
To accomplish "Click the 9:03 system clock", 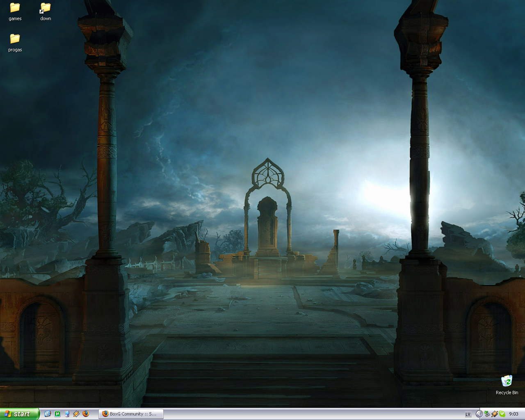I will coord(514,414).
